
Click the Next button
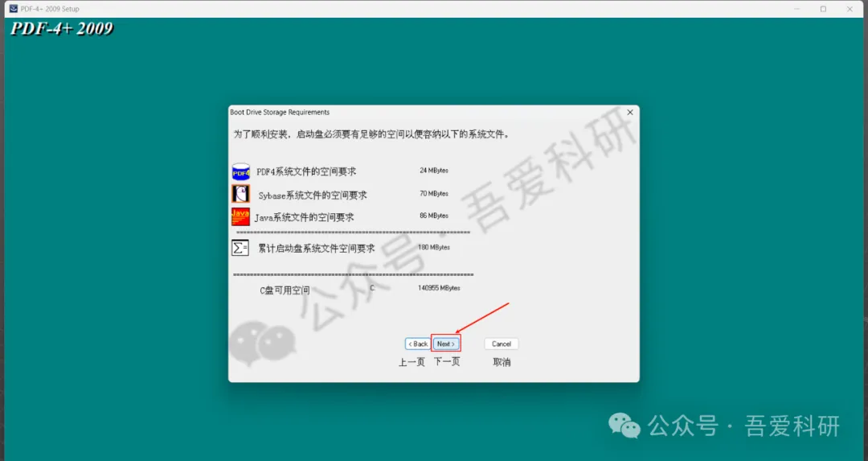(445, 344)
